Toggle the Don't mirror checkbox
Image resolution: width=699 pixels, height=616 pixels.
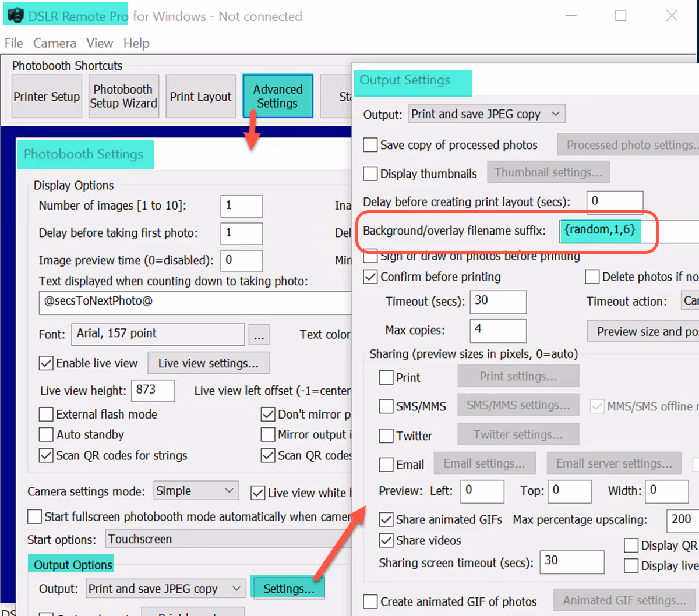tap(268, 415)
